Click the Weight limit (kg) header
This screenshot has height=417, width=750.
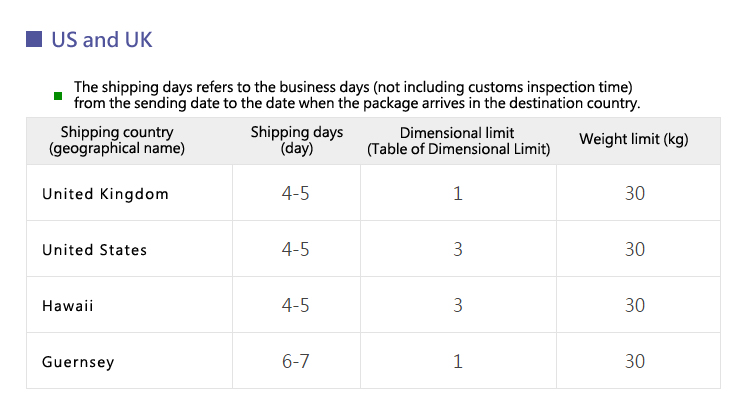[x=634, y=139]
